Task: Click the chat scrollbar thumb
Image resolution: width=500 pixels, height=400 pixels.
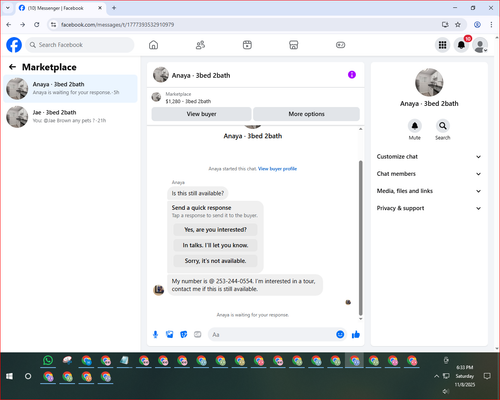Action: (x=360, y=238)
